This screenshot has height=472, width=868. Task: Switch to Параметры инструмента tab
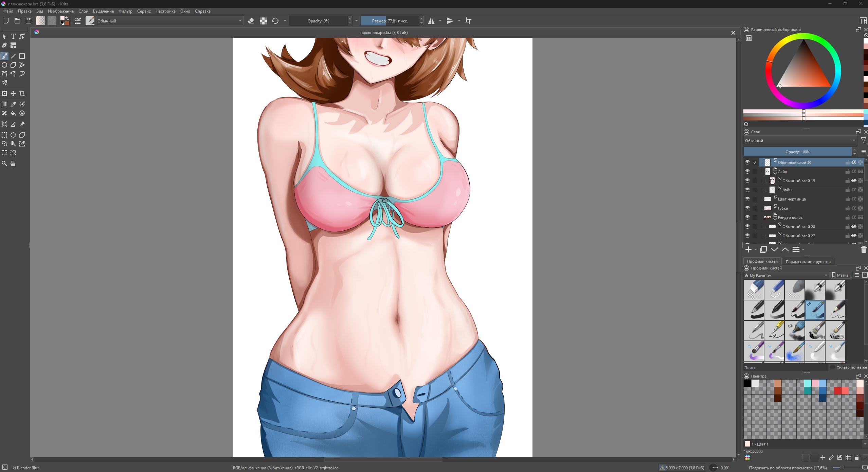pyautogui.click(x=808, y=261)
